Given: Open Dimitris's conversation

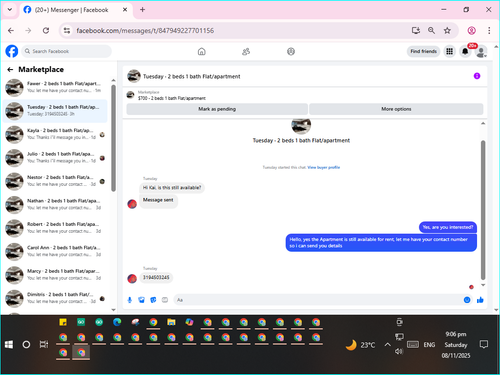Looking at the screenshot, I should pyautogui.click(x=55, y=298).
